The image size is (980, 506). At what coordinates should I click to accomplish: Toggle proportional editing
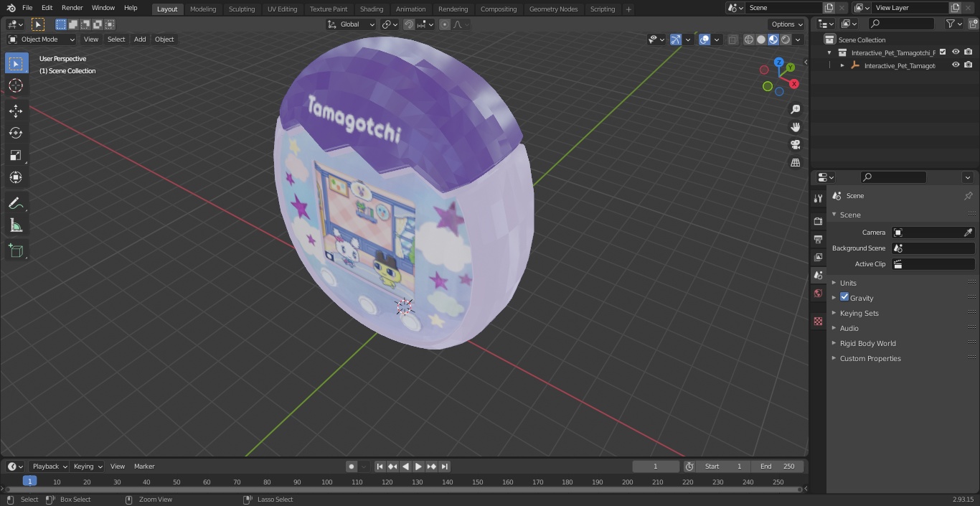(445, 24)
